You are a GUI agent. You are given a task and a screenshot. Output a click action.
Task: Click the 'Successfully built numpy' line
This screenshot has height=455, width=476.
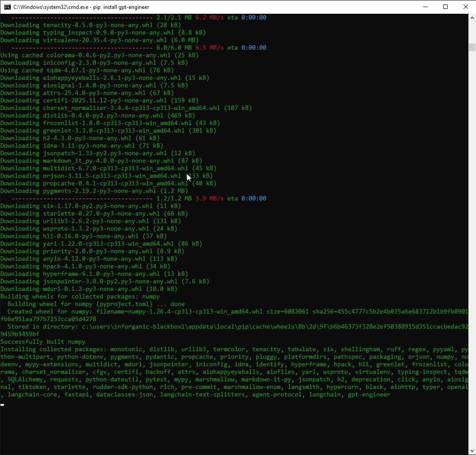click(x=43, y=341)
